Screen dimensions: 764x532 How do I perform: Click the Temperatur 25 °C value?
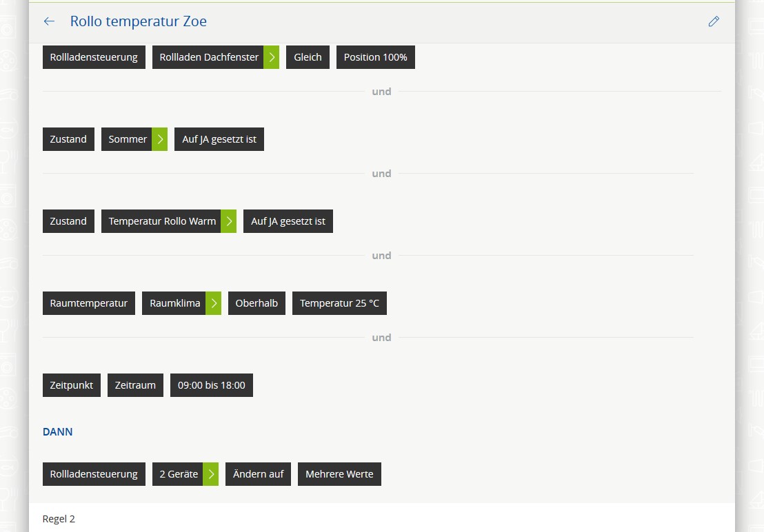click(339, 303)
